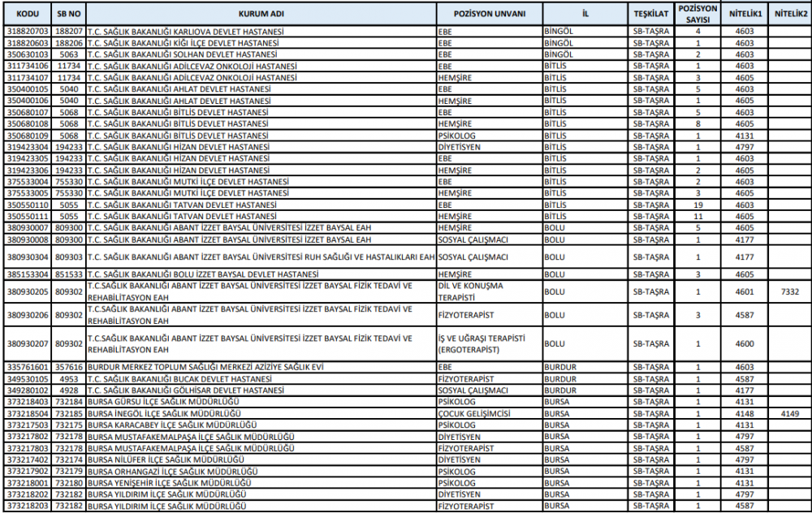Select code 350400106 in the KODU column
Image resolution: width=812 pixels, height=513 pixels.
coord(28,101)
